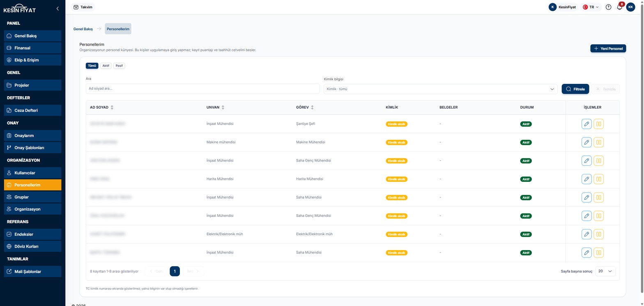The image size is (644, 306).
Task: Click the Aktif status badge in Şantiye Şefi row
Action: [526, 124]
